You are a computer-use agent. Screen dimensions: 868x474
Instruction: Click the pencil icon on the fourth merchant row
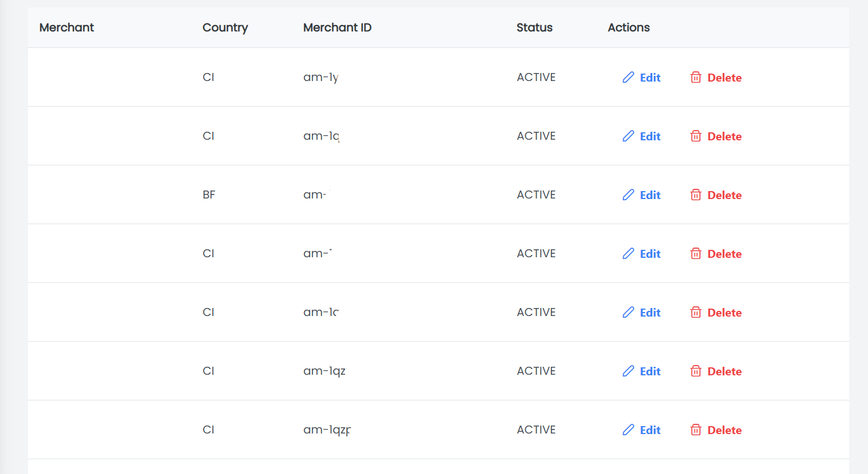pos(628,253)
